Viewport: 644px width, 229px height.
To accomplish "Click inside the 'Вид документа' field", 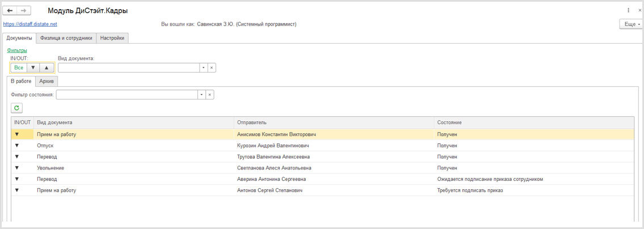I will point(129,67).
